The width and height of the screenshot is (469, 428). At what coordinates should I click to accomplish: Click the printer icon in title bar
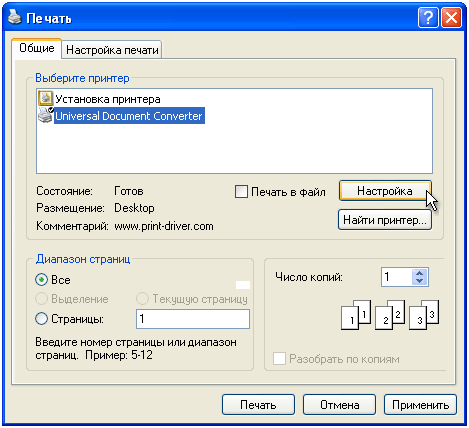tap(15, 17)
